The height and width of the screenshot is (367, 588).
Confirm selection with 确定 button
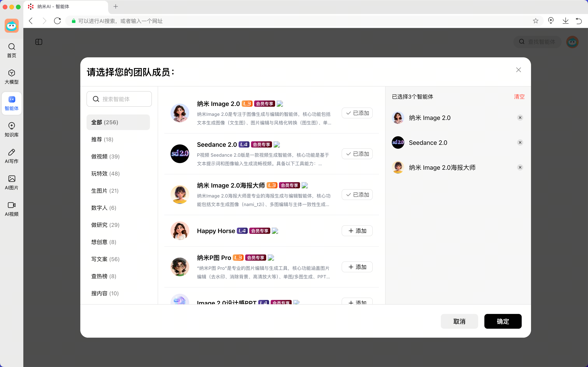pos(503,321)
